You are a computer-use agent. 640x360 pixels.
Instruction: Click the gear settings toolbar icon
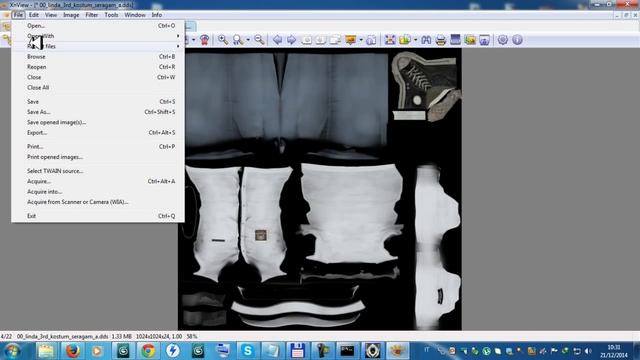point(503,40)
